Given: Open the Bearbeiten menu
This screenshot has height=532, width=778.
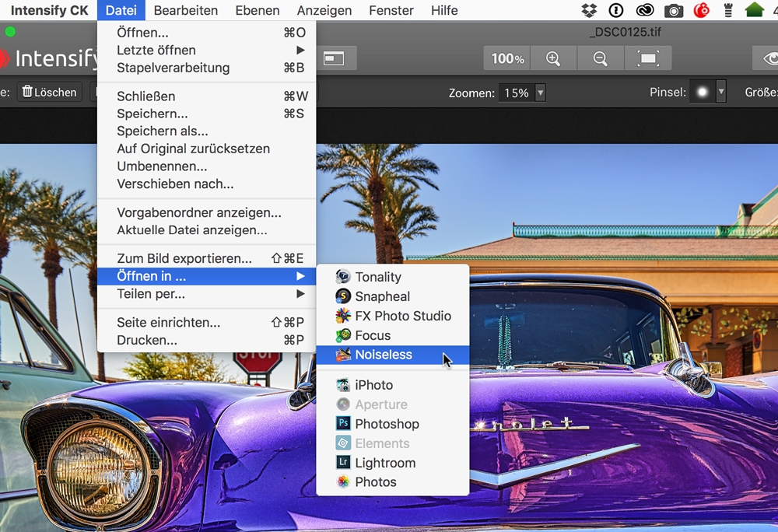Looking at the screenshot, I should [186, 10].
